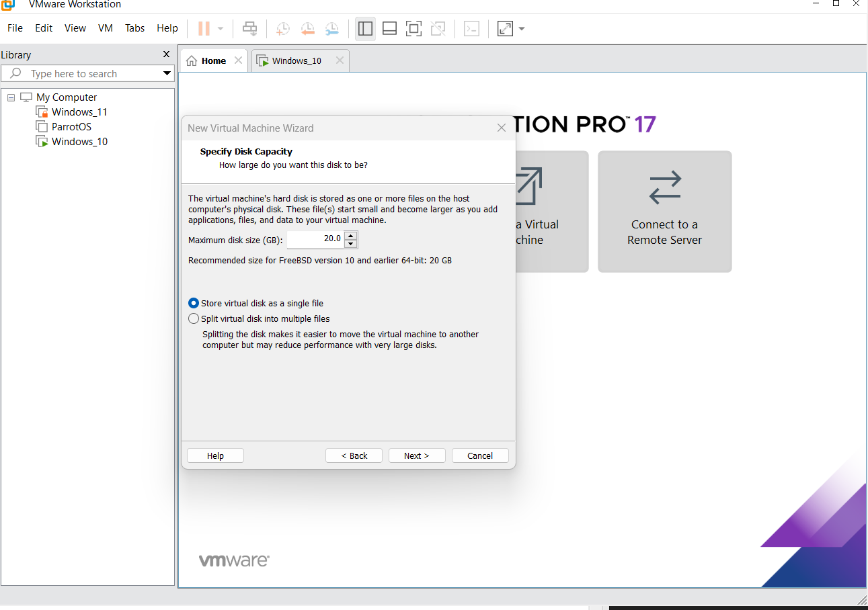Open the Edit menu
The width and height of the screenshot is (868, 610).
click(44, 28)
